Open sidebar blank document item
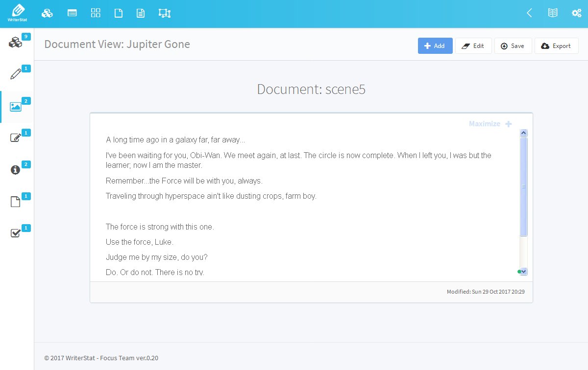 point(16,202)
